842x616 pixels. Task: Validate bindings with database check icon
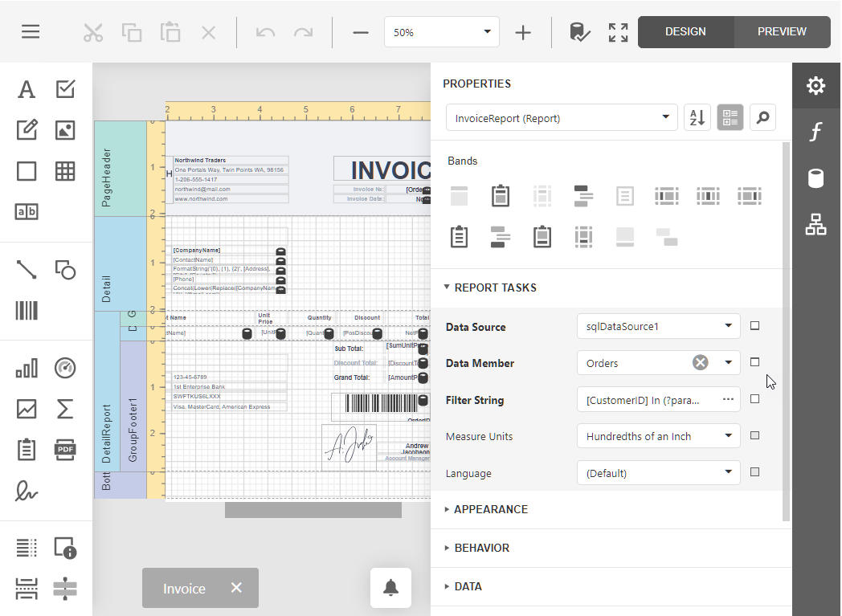click(x=579, y=32)
